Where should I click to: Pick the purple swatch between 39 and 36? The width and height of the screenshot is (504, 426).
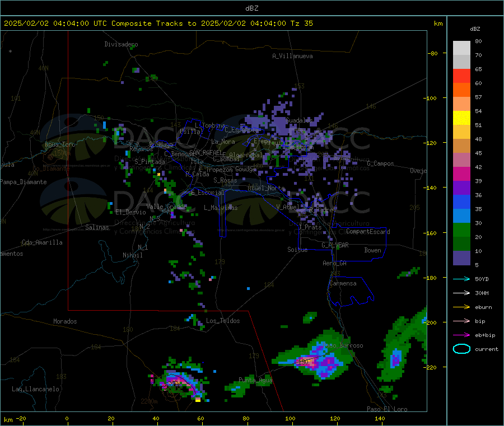pos(461,188)
